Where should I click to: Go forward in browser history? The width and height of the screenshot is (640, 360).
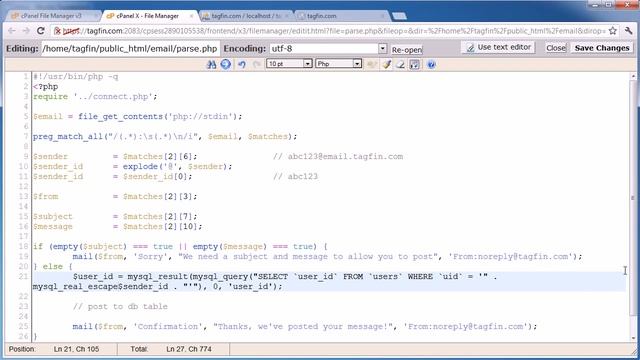tap(26, 31)
